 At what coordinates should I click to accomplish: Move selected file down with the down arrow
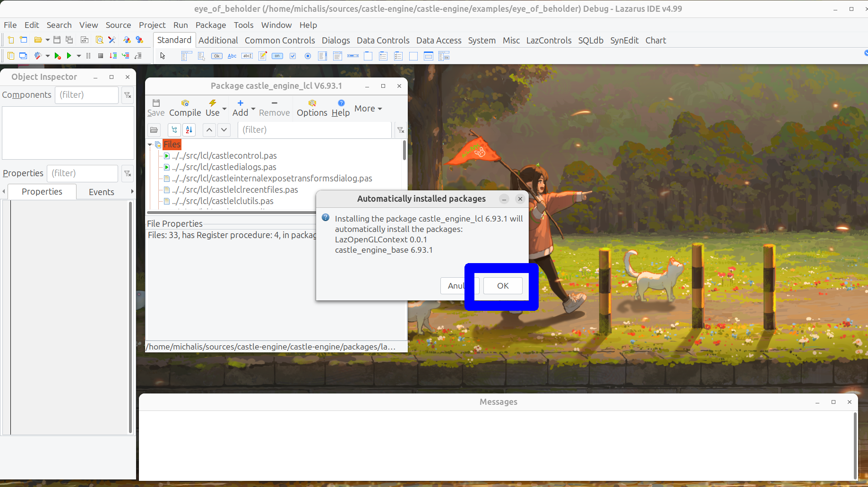[x=224, y=129]
